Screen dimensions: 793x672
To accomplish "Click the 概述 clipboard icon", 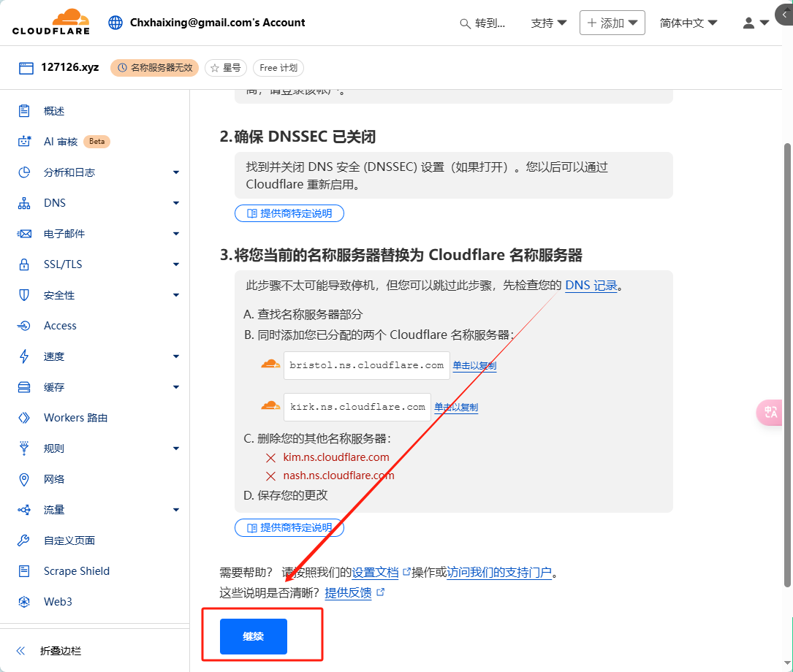I will pos(24,111).
